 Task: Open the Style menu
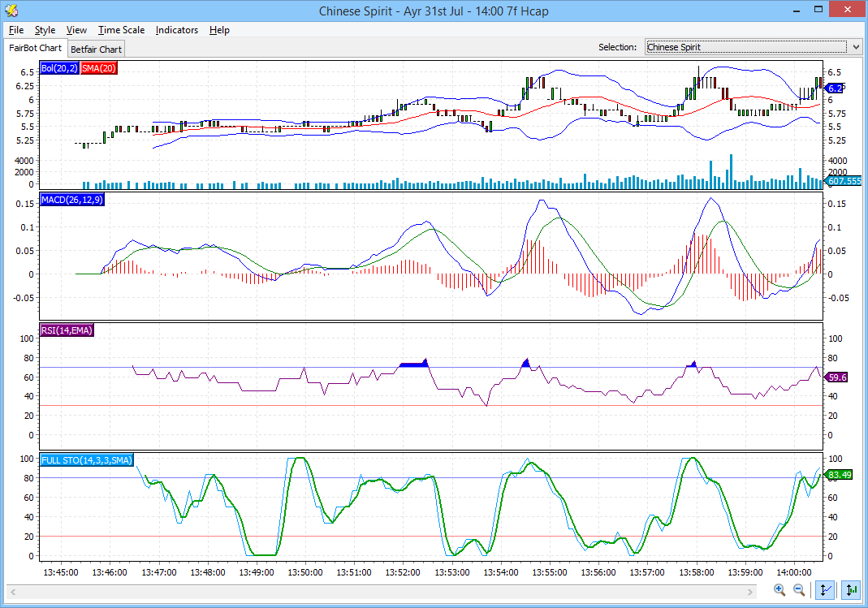(45, 30)
